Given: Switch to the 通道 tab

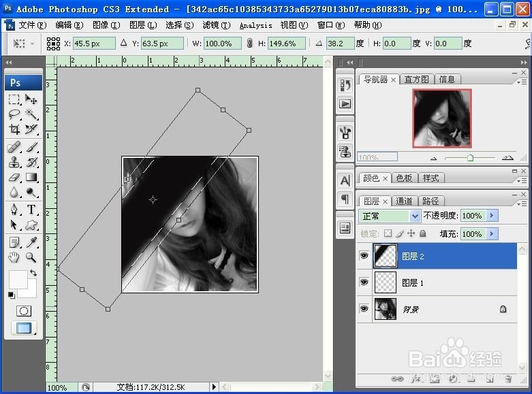Looking at the screenshot, I should (x=404, y=201).
